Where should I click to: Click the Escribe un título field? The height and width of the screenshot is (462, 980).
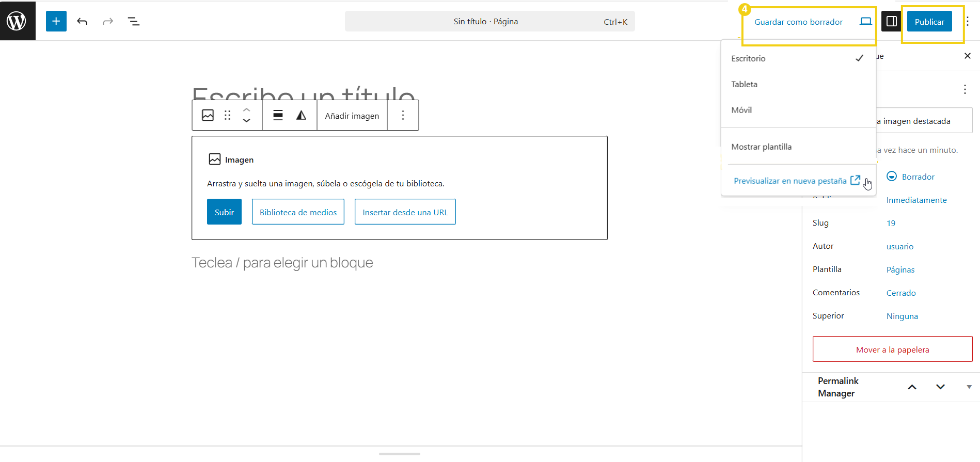tap(303, 93)
